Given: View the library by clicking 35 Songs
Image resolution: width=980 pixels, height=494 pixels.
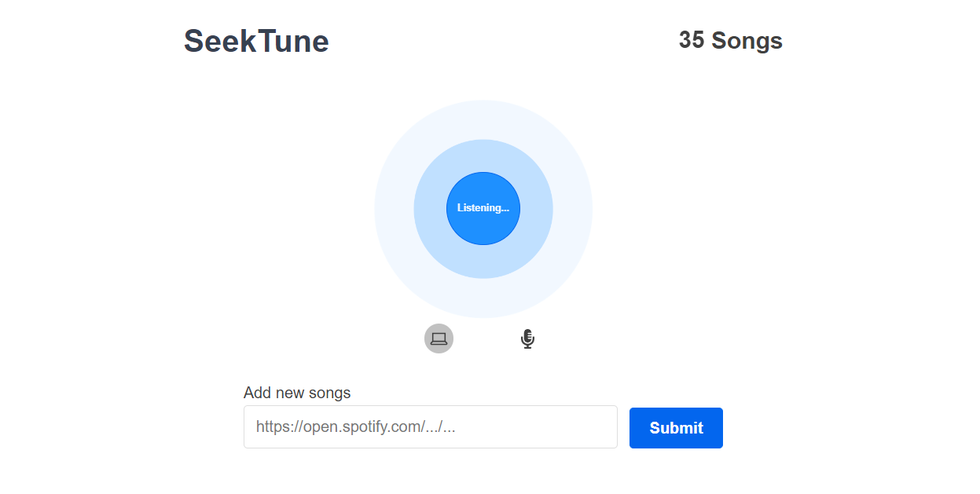Looking at the screenshot, I should coord(730,41).
